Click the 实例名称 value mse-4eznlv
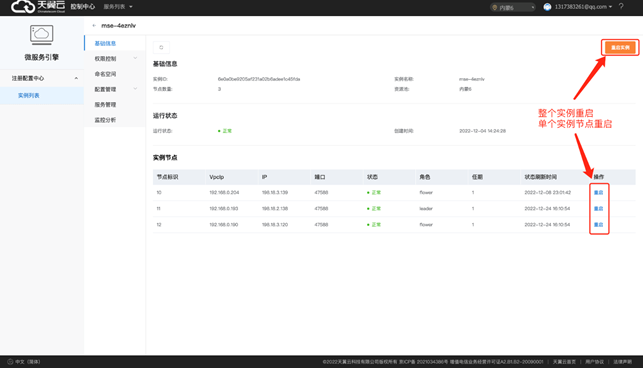Screen dimensions: 643x368 (x=472, y=79)
